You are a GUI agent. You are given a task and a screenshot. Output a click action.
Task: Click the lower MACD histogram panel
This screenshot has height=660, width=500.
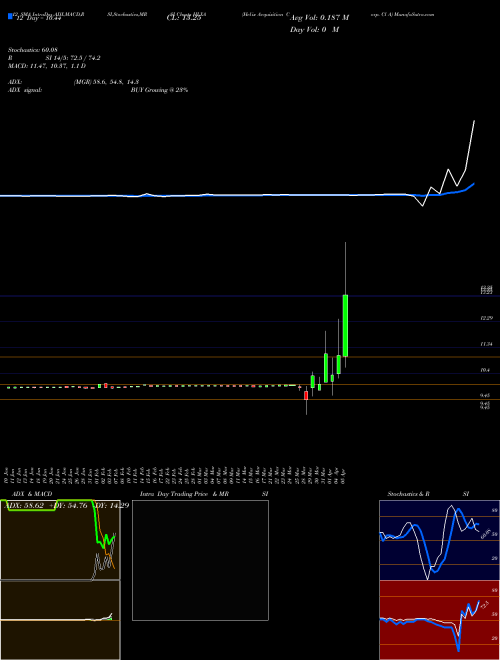tap(60, 620)
